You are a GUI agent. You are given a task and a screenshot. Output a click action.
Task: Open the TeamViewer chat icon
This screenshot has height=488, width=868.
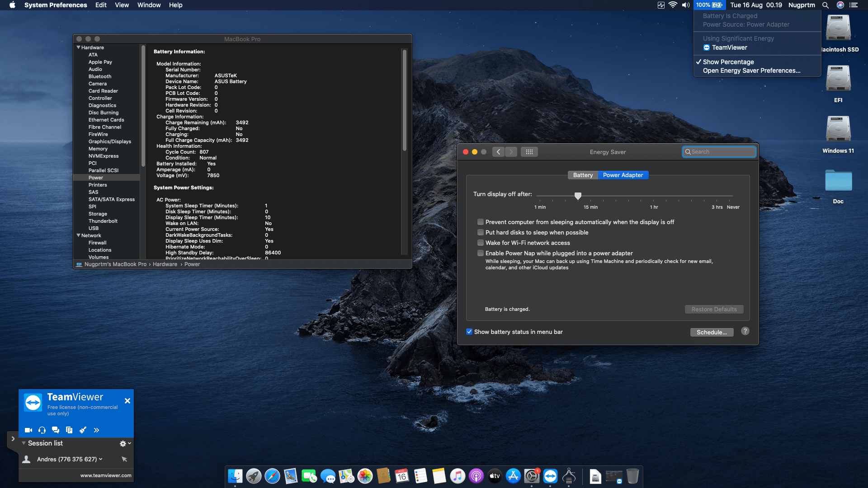point(56,430)
